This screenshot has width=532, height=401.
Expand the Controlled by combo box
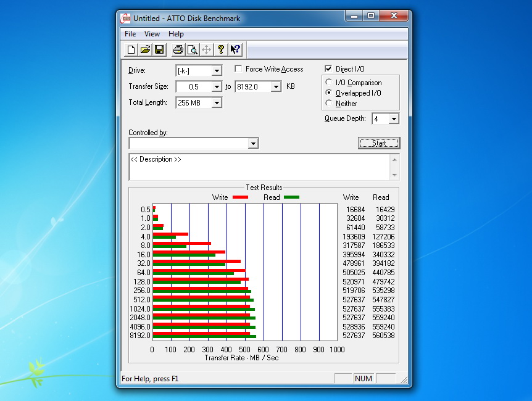click(x=252, y=144)
